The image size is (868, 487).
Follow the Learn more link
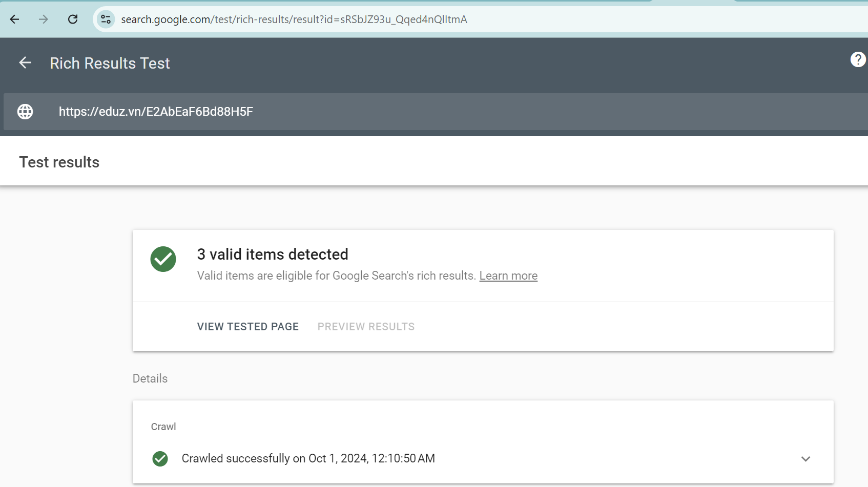coord(508,276)
